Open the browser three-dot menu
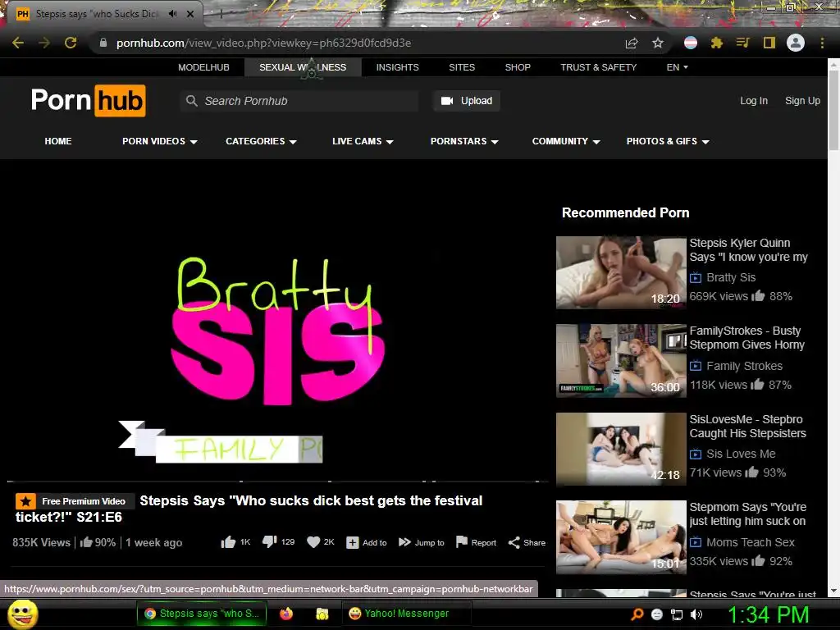 tap(822, 43)
